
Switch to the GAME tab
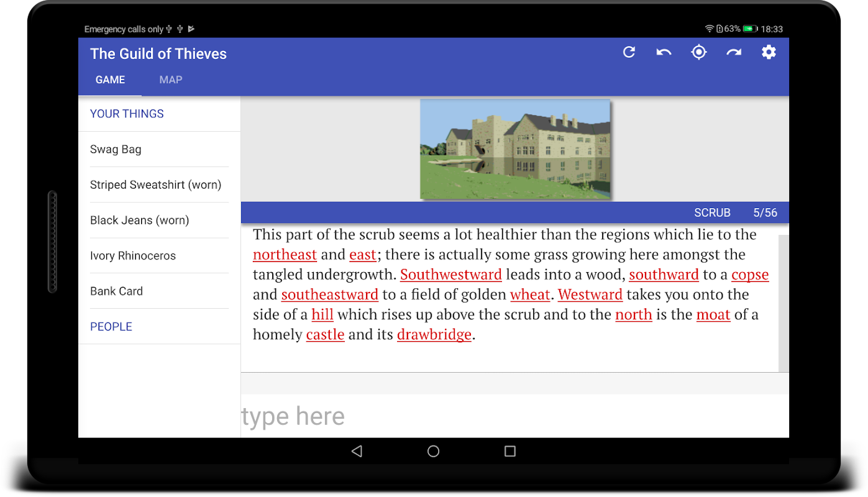(x=110, y=80)
